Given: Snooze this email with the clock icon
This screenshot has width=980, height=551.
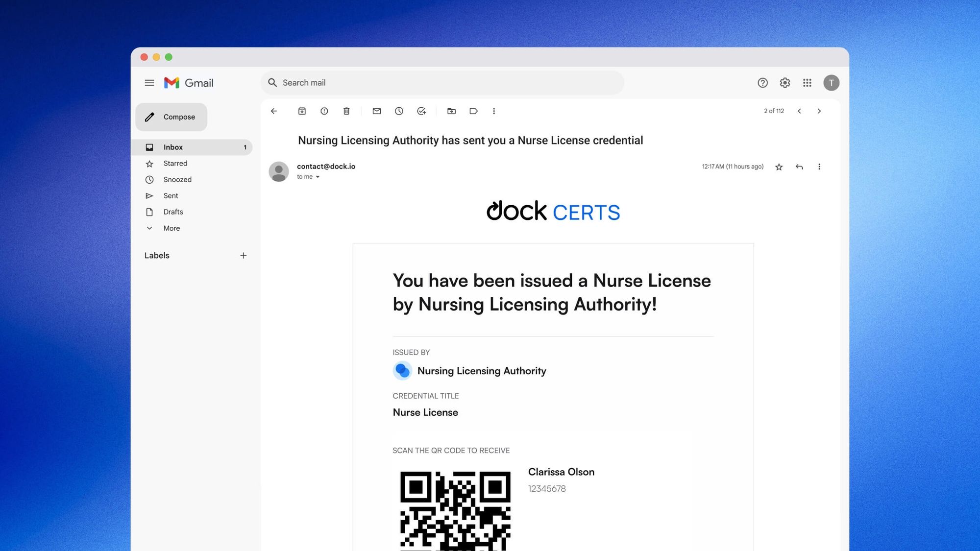Looking at the screenshot, I should tap(399, 111).
